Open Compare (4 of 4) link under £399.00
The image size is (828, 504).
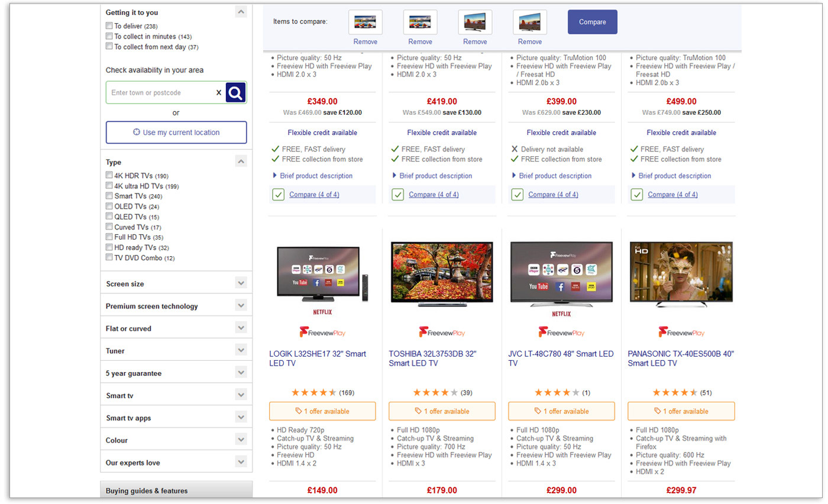click(553, 195)
